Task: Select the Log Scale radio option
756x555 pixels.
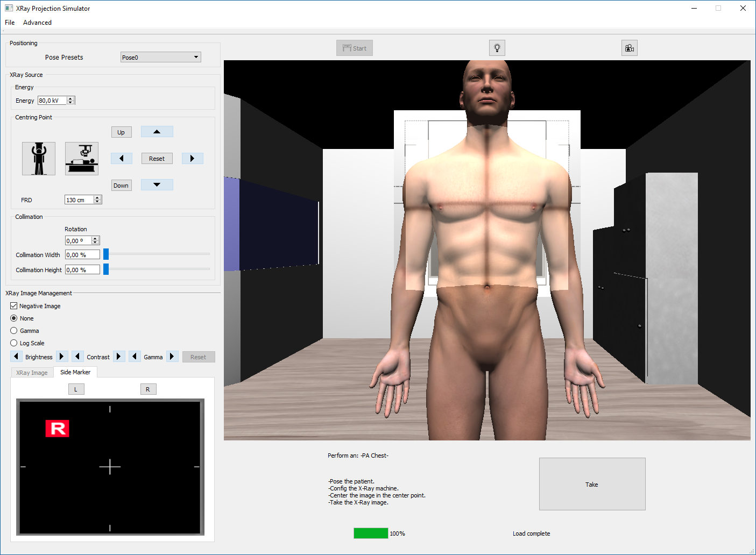Action: click(14, 343)
